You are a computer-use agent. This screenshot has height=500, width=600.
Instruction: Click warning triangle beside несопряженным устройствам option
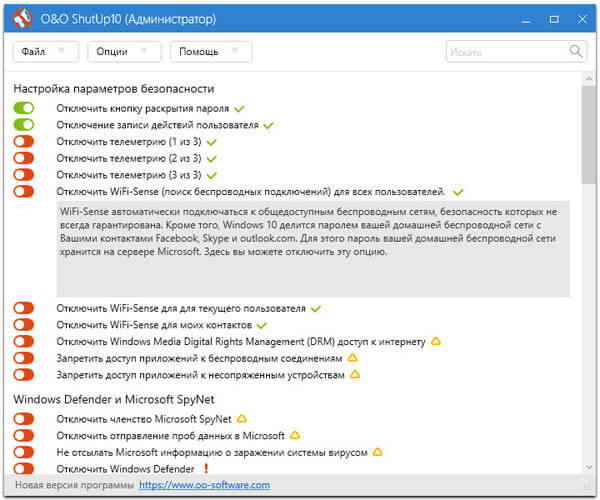click(355, 374)
